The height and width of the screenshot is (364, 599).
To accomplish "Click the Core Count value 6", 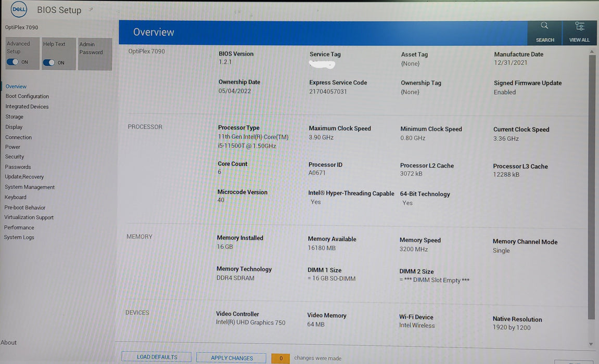I will click(219, 172).
